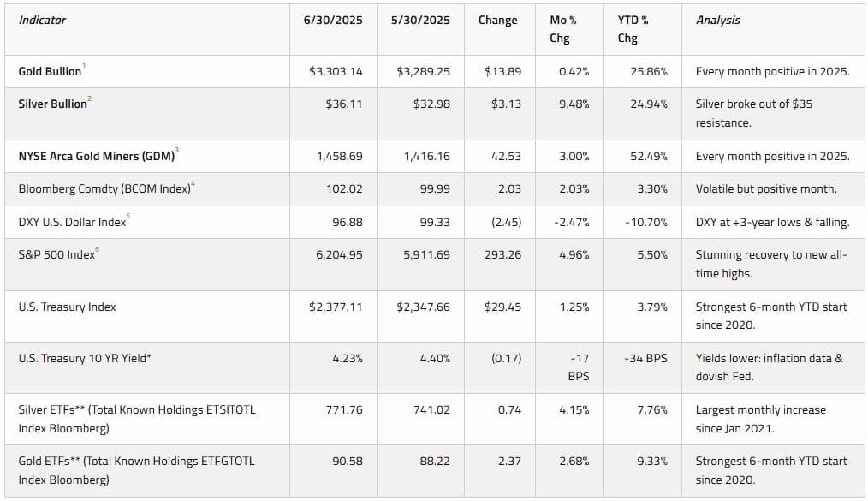Click the Gold Bullion price $3,303.14

coord(336,71)
